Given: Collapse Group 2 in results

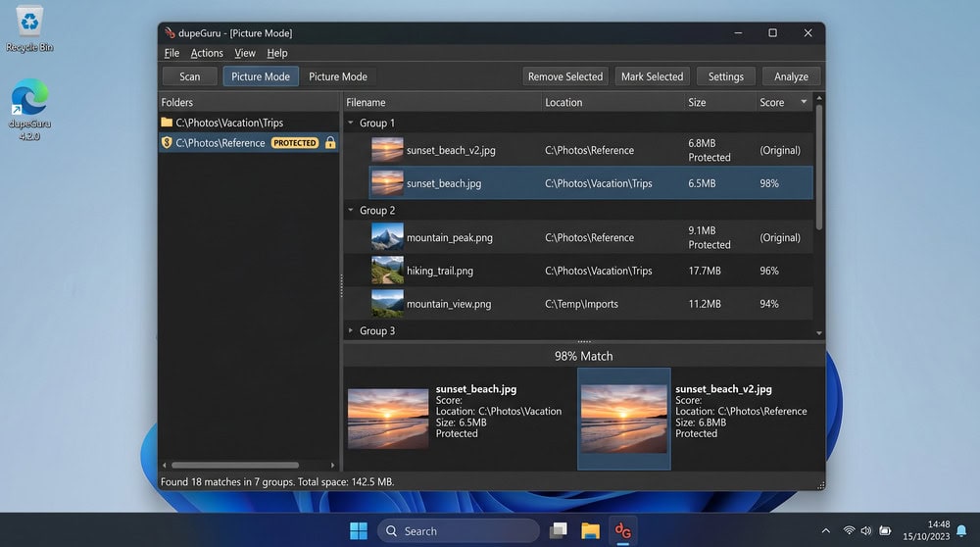Looking at the screenshot, I should point(351,210).
